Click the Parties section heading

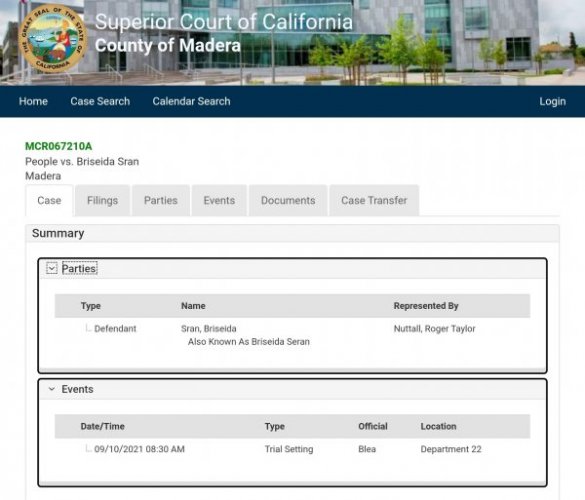pos(79,268)
